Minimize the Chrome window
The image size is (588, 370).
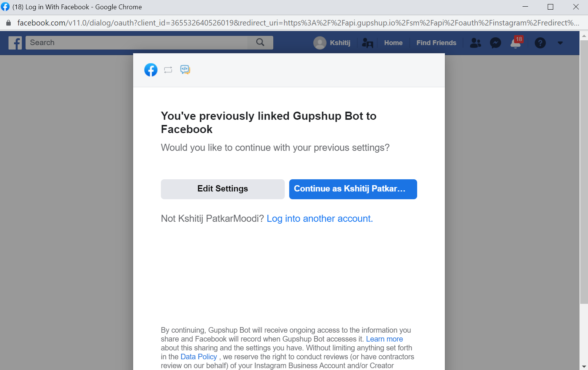pos(525,7)
